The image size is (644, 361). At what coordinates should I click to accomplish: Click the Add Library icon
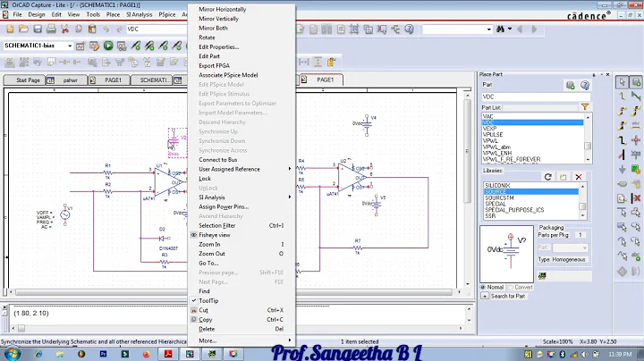(563, 177)
